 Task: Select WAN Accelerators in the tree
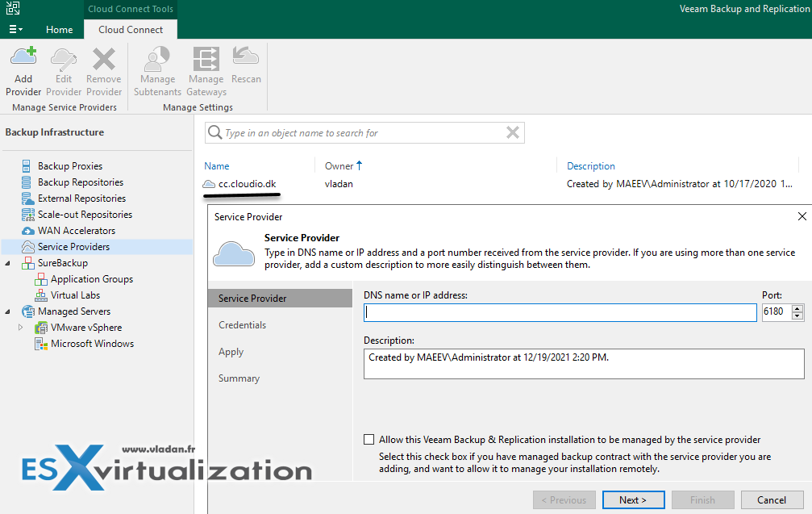[77, 231]
